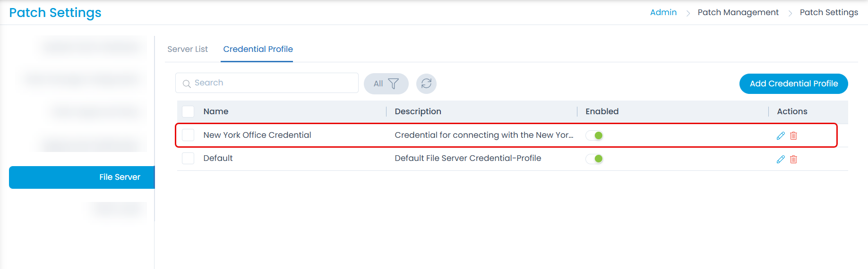Image resolution: width=868 pixels, height=269 pixels.
Task: Open File Server in the sidebar
Action: point(82,177)
